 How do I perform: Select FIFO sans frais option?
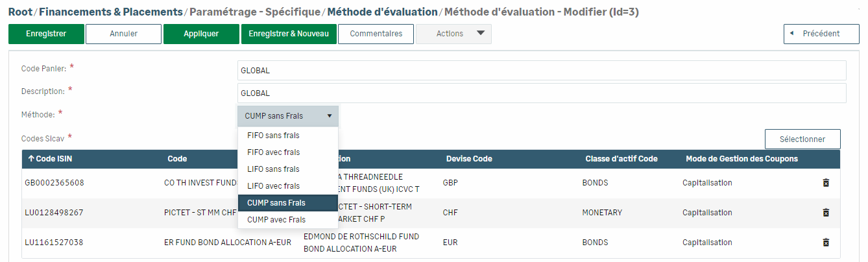coord(273,136)
